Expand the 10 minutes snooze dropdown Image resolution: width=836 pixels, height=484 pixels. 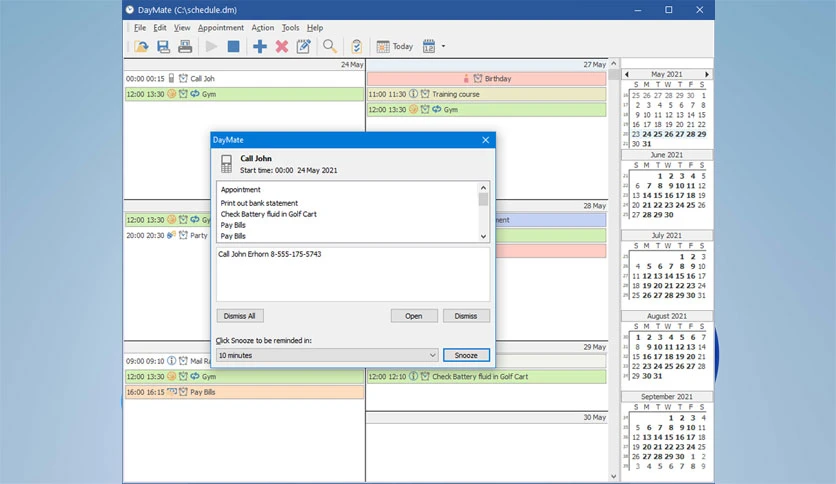(x=432, y=355)
